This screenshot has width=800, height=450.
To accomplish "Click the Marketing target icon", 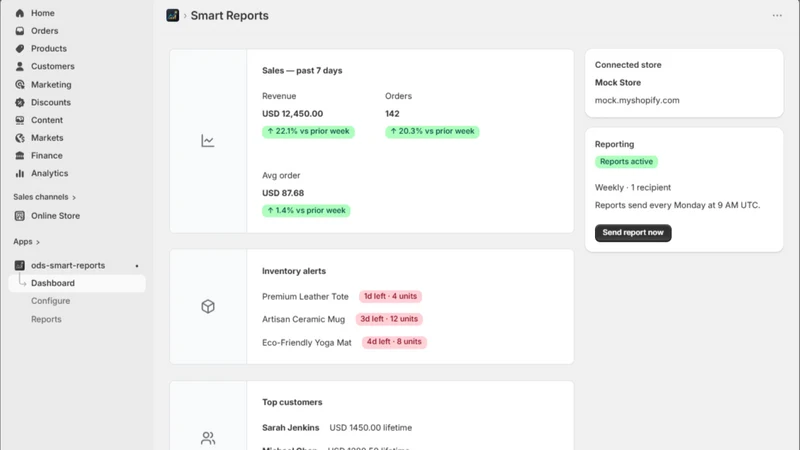I will (x=19, y=85).
